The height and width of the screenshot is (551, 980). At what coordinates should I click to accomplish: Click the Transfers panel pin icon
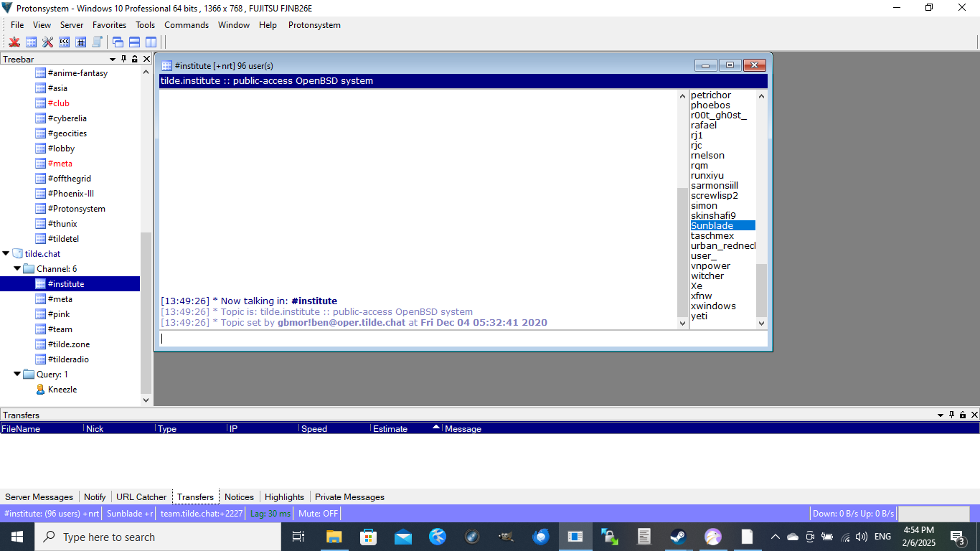click(951, 415)
